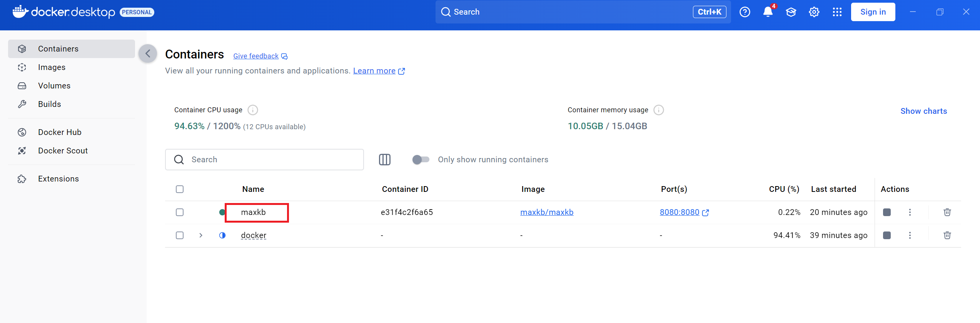980x323 pixels.
Task: Open the maxkb/maxkb image link
Action: (x=547, y=212)
